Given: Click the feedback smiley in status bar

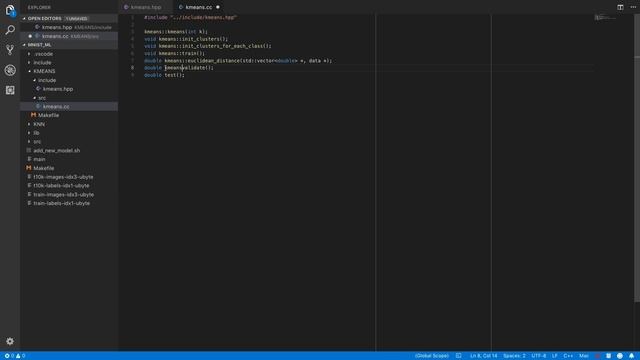Looking at the screenshot, I should coord(620,356).
